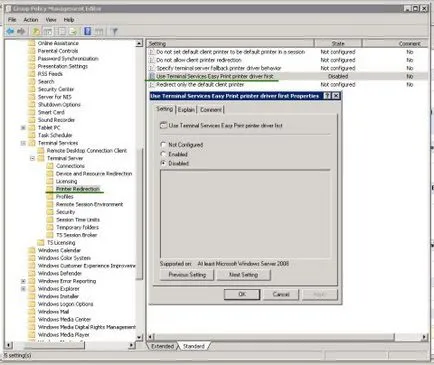Click the tree pane scroll down arrow
The image size is (434, 365).
(139, 337)
